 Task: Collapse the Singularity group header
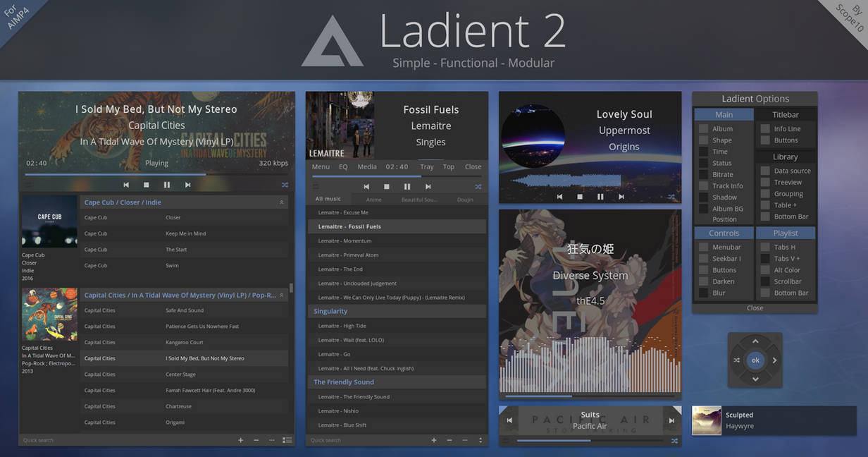click(397, 311)
